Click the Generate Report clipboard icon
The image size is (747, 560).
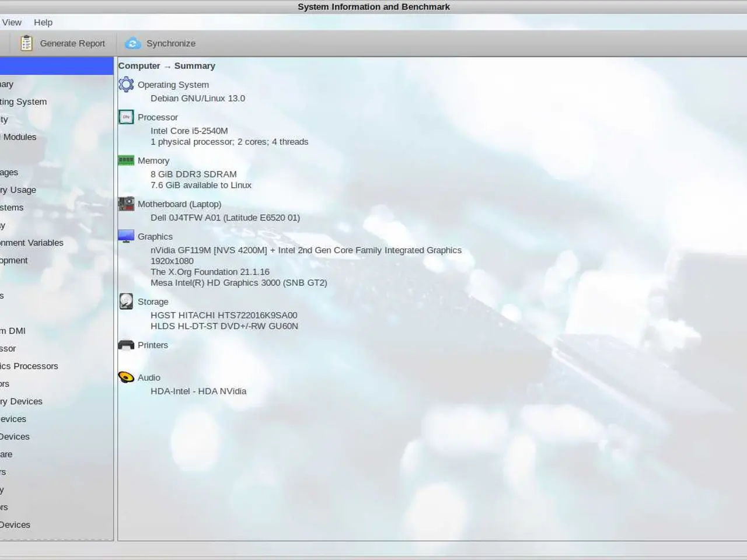pos(26,43)
